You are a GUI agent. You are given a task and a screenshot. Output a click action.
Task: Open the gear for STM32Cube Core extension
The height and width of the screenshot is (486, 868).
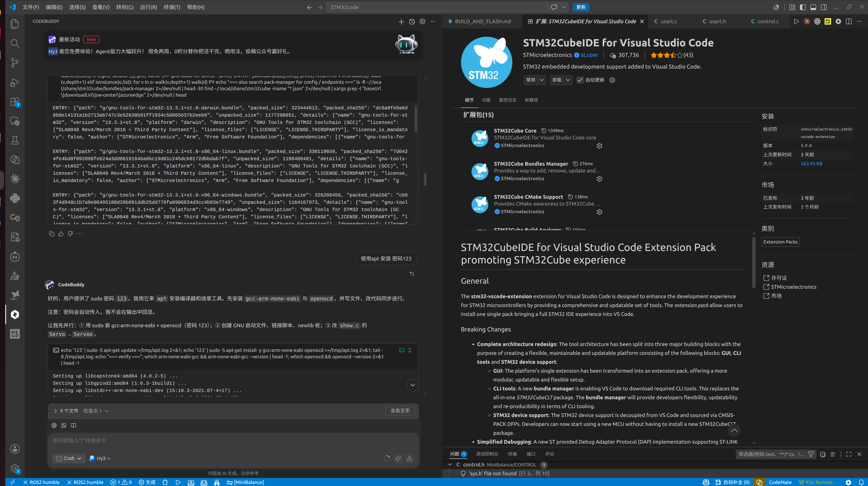(x=599, y=146)
